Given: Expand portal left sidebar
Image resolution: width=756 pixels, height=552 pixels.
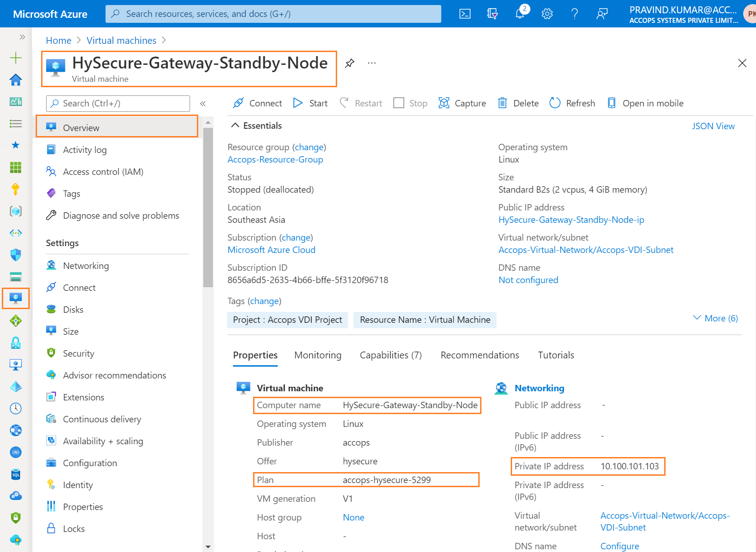Looking at the screenshot, I should (x=22, y=37).
